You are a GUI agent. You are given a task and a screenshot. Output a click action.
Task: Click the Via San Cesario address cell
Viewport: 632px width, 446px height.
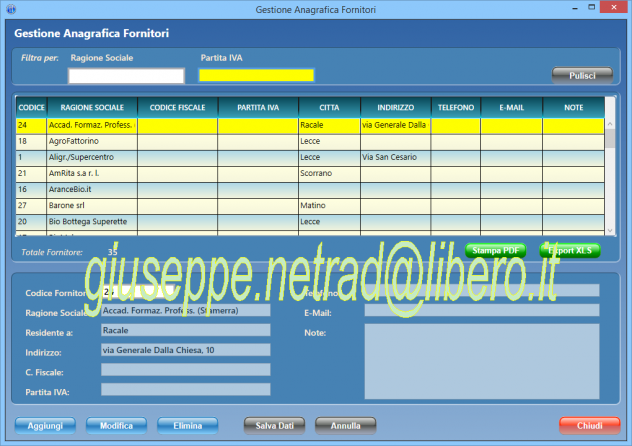(395, 158)
